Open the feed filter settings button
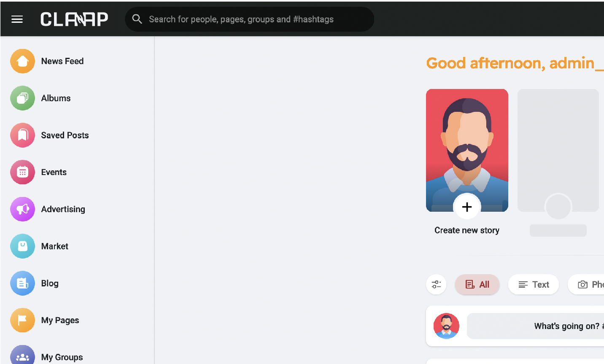 pos(436,285)
